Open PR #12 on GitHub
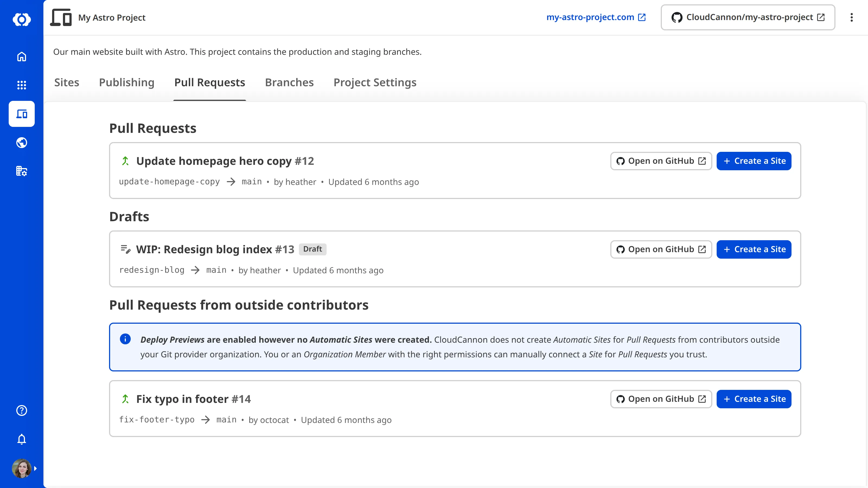The image size is (868, 488). click(661, 161)
